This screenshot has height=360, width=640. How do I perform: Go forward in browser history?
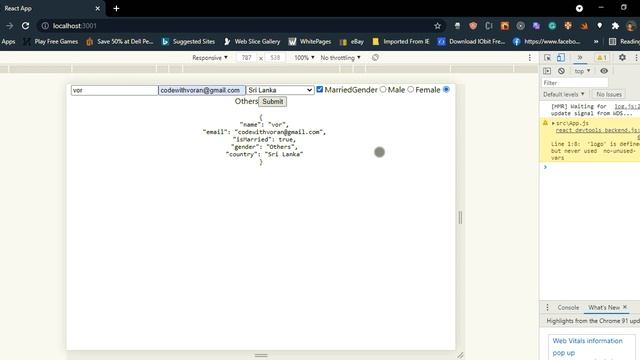point(9,26)
